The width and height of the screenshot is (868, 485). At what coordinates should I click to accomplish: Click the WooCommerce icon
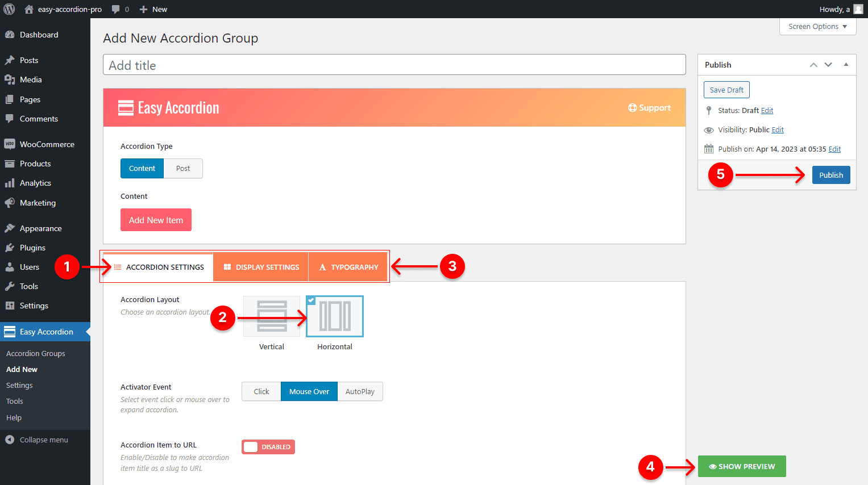(10, 144)
